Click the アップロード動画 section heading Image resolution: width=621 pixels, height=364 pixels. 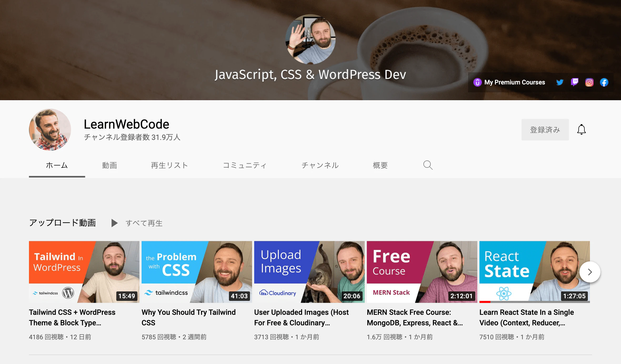click(x=62, y=223)
